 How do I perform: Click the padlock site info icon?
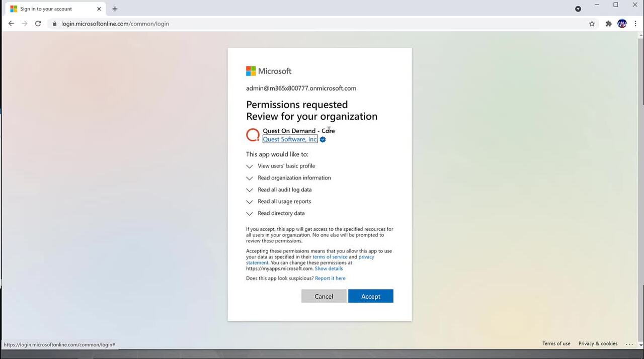54,24
